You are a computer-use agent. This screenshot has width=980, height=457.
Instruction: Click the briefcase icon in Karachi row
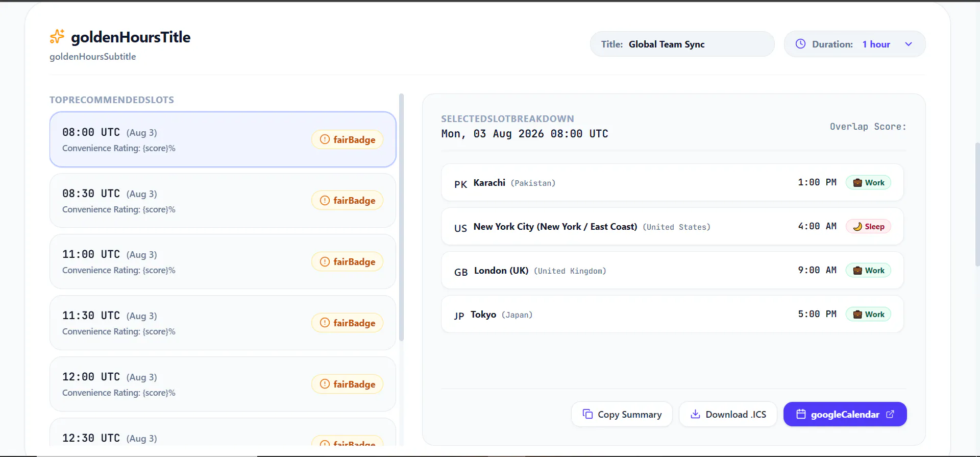point(857,183)
